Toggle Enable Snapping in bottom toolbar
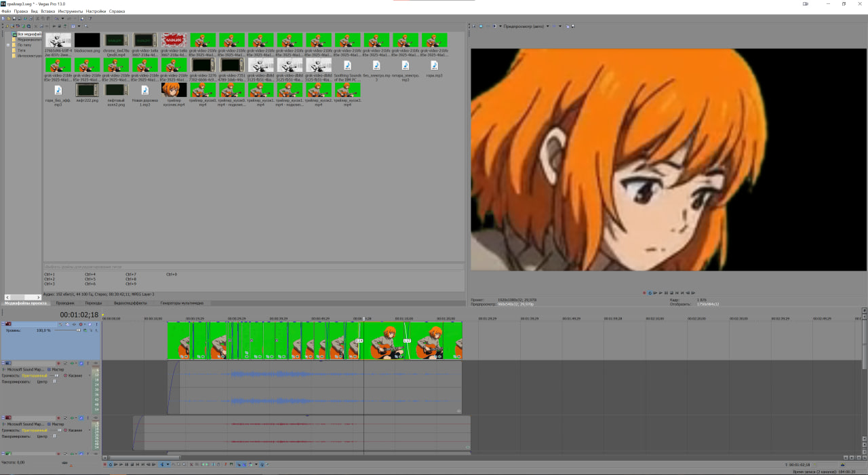The width and height of the screenshot is (868, 475). point(239,465)
